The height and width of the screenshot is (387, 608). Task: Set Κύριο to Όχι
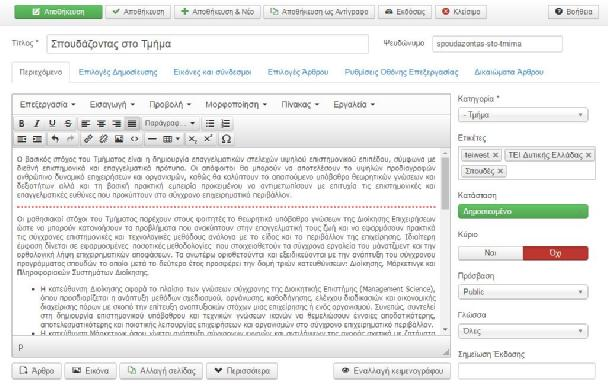click(555, 253)
